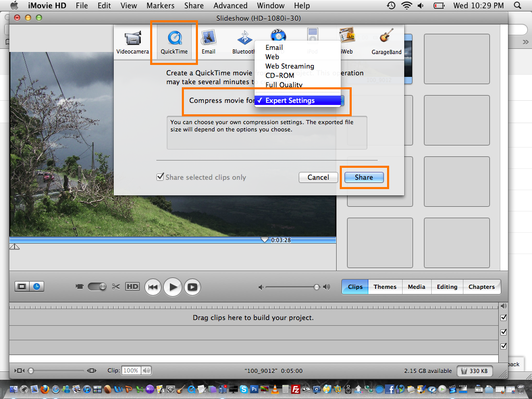
Task: Cancel the export dialog
Action: click(x=318, y=177)
